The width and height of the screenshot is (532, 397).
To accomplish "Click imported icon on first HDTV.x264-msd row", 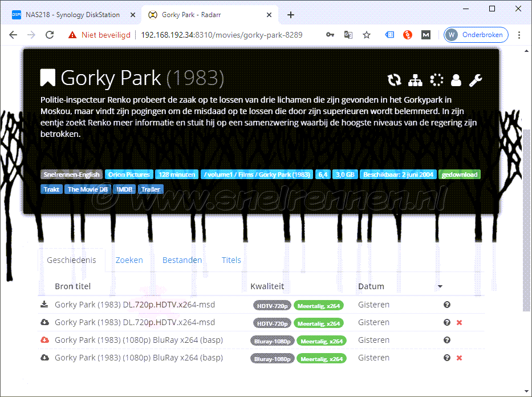I will (44, 305).
